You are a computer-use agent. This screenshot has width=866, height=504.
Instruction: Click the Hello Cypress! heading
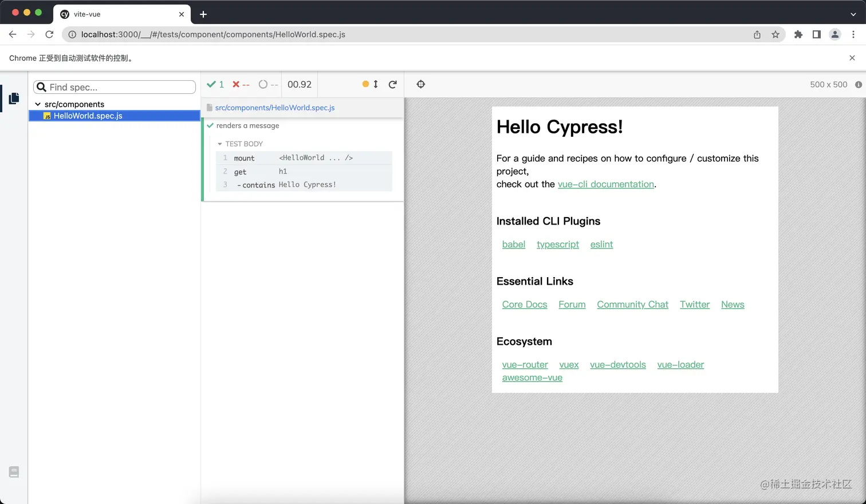560,127
